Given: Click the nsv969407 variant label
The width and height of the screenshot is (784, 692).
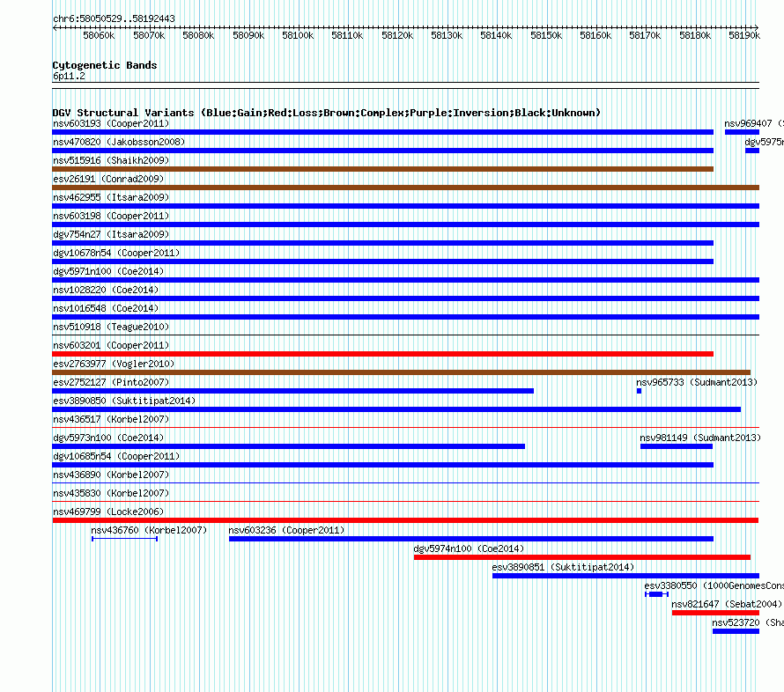Looking at the screenshot, I should coord(754,123).
